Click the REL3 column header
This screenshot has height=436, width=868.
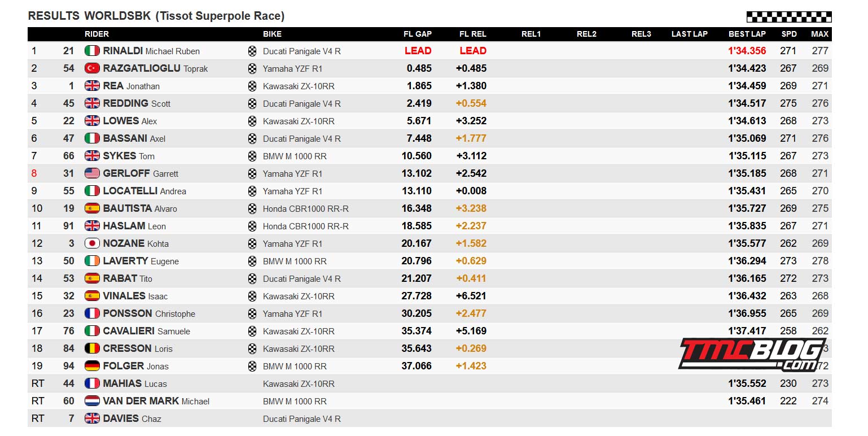(x=641, y=34)
